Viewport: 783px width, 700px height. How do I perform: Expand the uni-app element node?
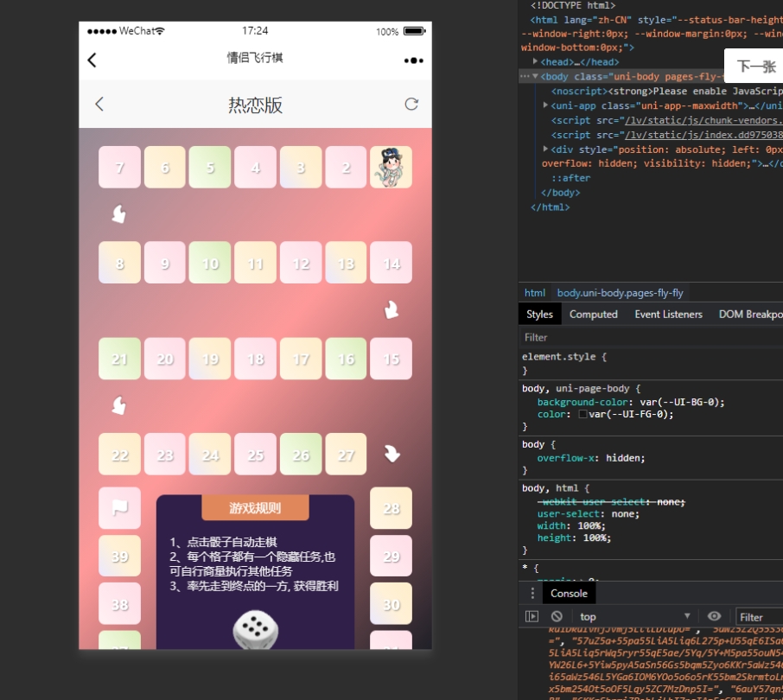tap(545, 105)
